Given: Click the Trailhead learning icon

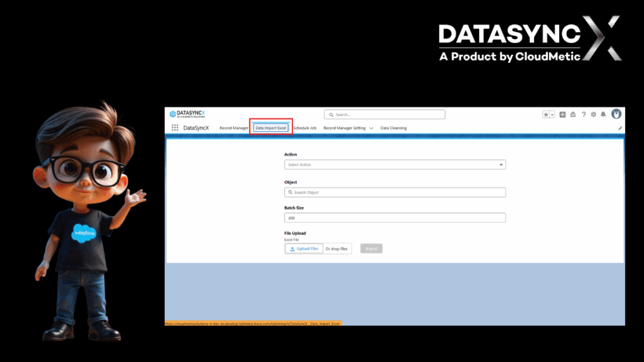Looking at the screenshot, I should click(573, 114).
